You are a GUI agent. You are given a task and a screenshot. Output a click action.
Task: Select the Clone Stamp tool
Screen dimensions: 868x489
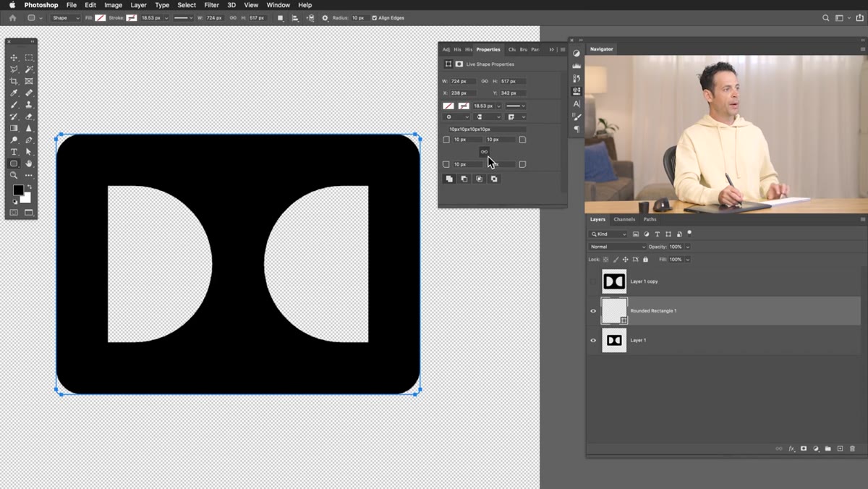coord(29,105)
